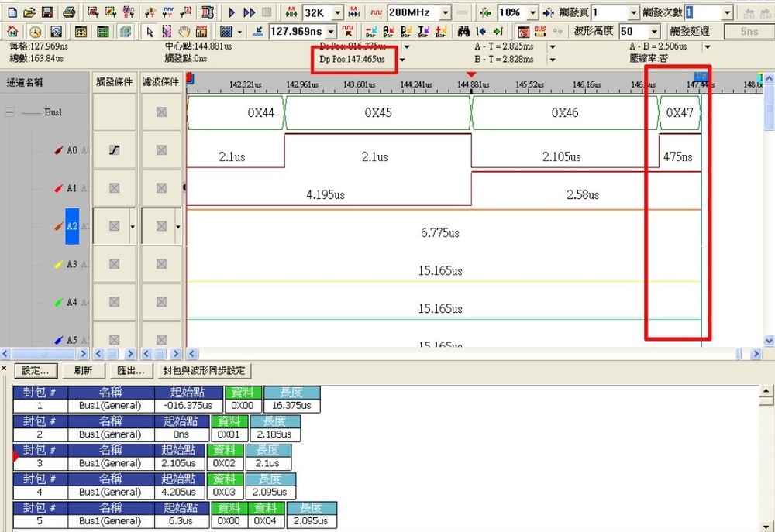This screenshot has height=532, width=775.
Task: Start a single capture with the play button
Action: click(x=232, y=12)
